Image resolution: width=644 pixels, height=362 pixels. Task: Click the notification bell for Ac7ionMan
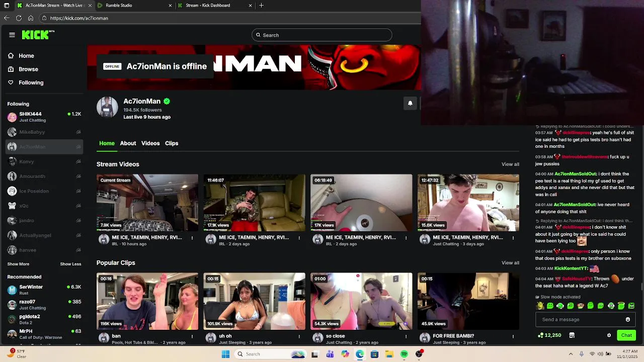click(410, 103)
